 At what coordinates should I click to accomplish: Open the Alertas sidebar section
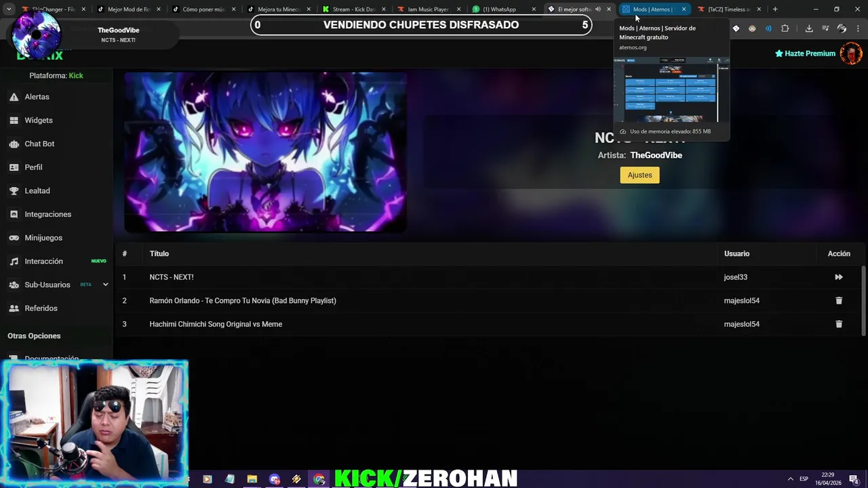(x=37, y=97)
